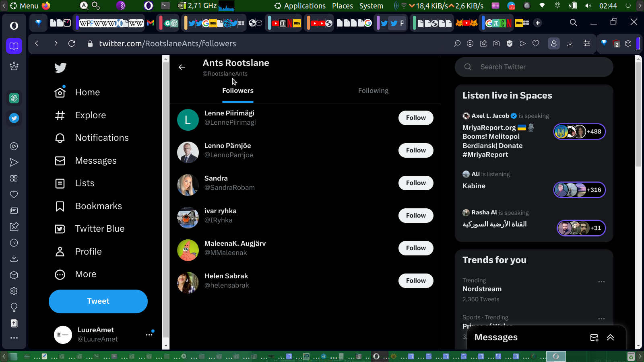644x362 pixels.
Task: Take a snapshot with the camera icon
Action: point(496,43)
